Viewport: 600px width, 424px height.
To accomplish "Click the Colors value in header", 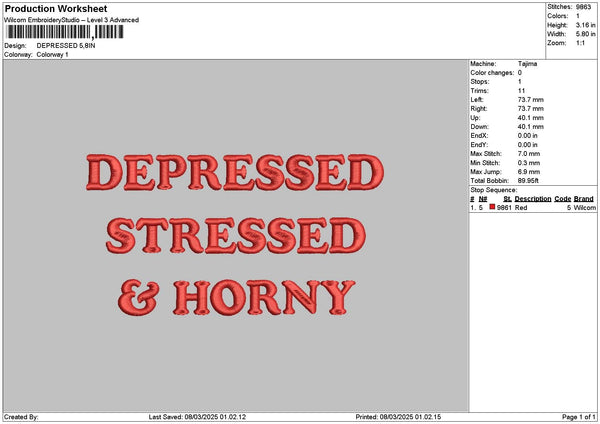I will click(578, 16).
